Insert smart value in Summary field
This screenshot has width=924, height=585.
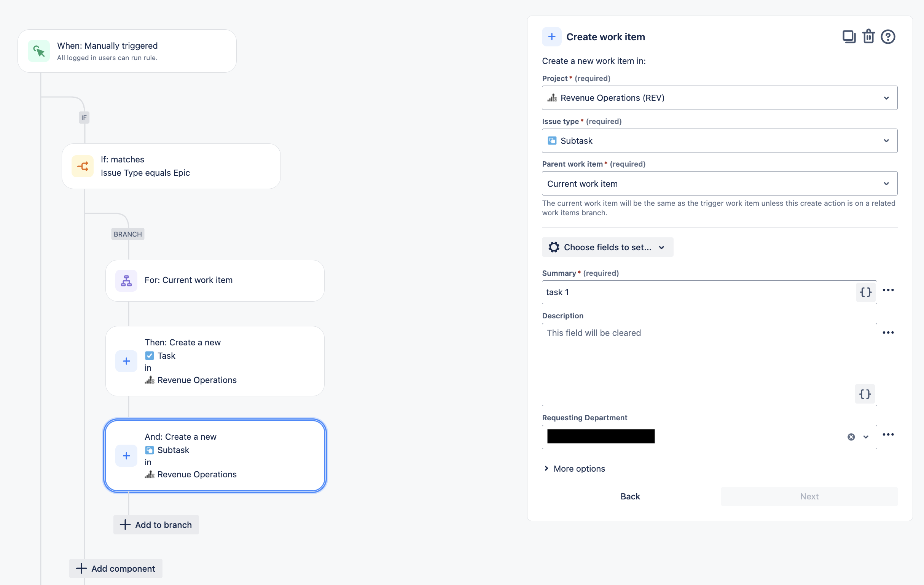coord(866,292)
